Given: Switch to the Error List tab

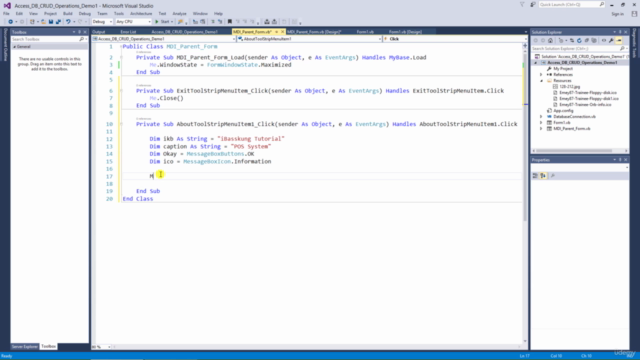Looking at the screenshot, I should 128,32.
